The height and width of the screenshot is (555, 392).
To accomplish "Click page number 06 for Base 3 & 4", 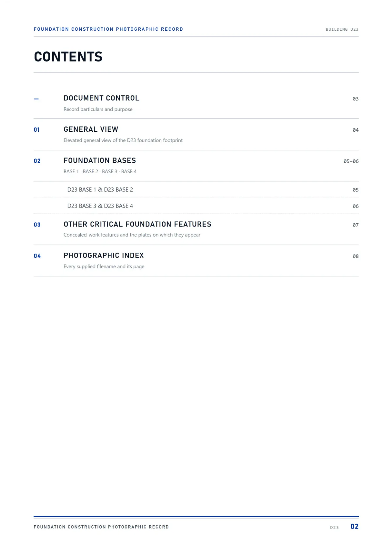I will point(355,206).
